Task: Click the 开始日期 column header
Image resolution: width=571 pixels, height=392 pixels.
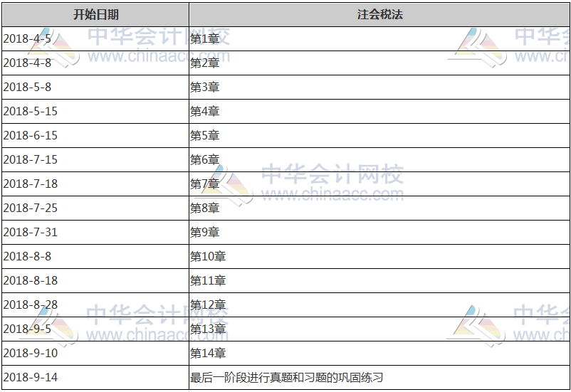Action: [95, 14]
